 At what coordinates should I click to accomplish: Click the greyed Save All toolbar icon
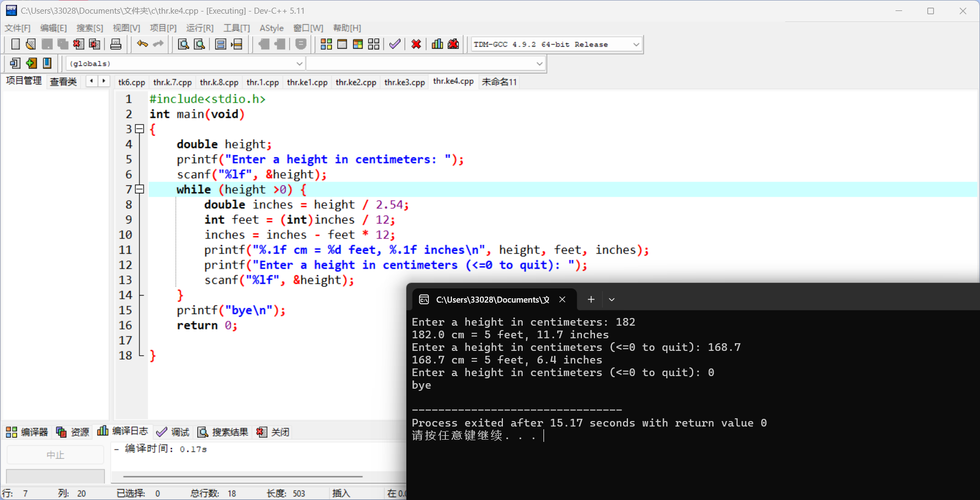[63, 44]
